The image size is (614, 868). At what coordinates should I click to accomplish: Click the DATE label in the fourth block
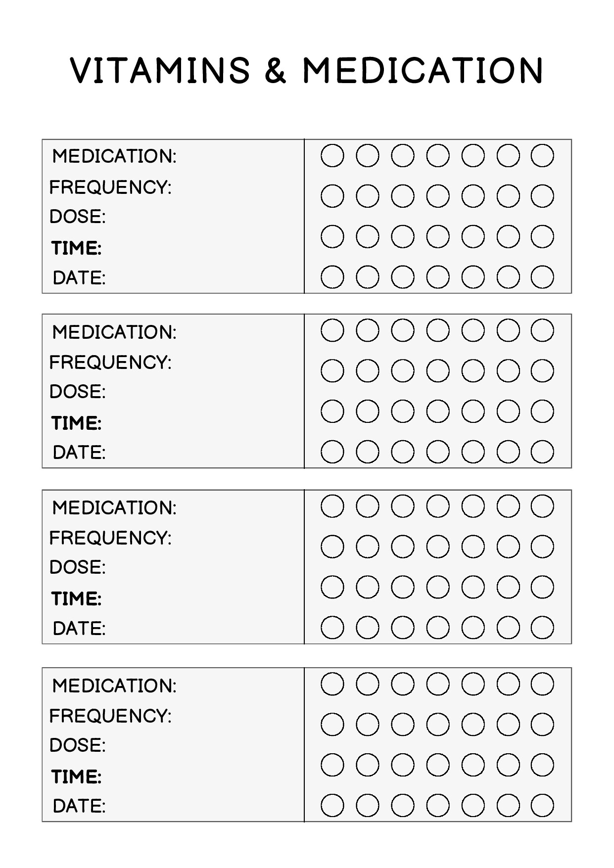pos(79,806)
